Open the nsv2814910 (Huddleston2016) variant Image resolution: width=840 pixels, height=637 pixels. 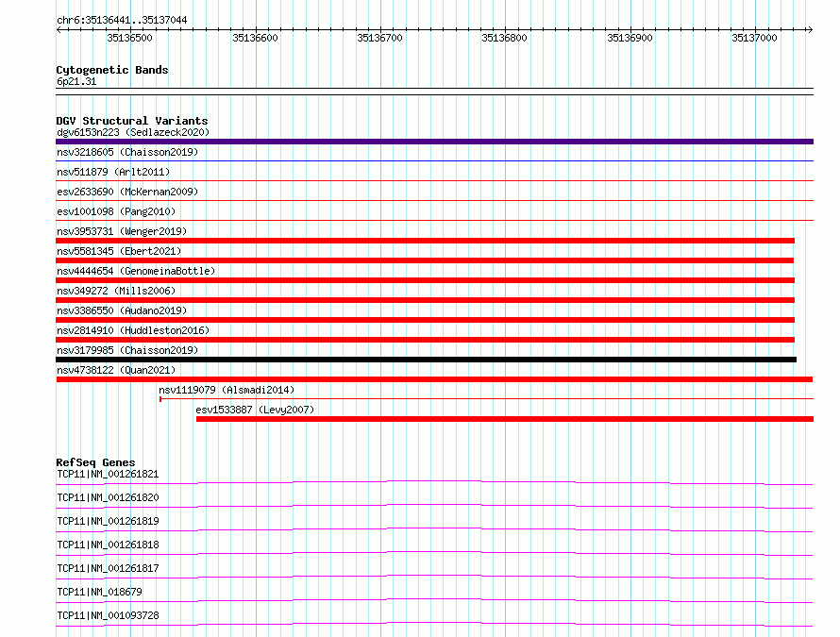pos(133,330)
